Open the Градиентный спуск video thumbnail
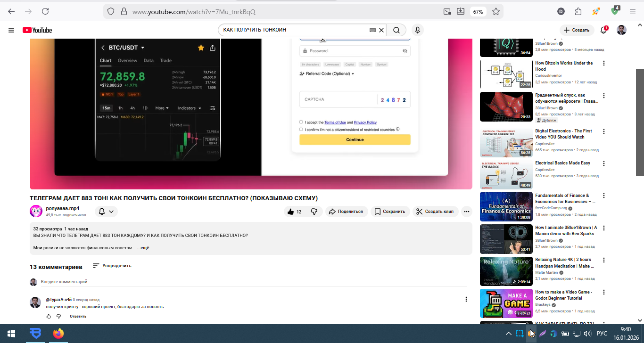This screenshot has height=343, width=644. coord(506,106)
